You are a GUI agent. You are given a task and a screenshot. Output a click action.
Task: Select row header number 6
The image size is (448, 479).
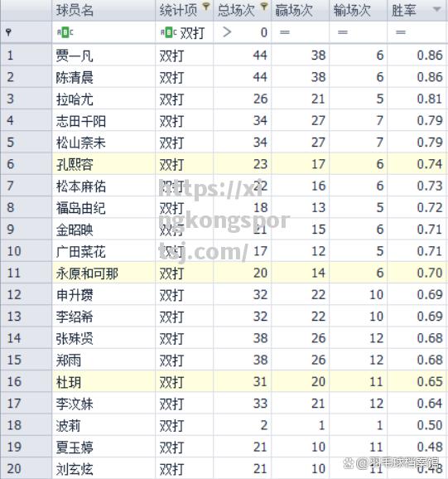11,164
